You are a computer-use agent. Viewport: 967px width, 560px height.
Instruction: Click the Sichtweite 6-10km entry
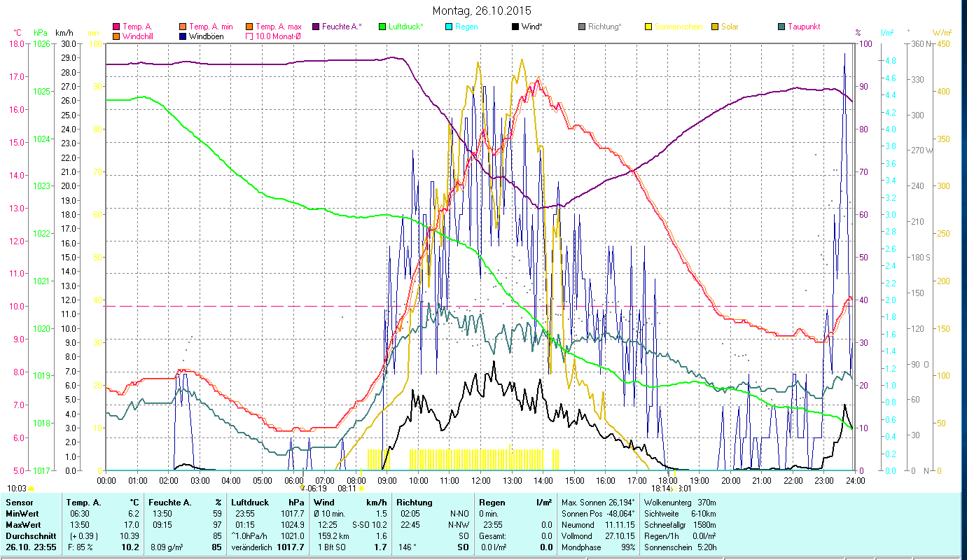(x=679, y=513)
